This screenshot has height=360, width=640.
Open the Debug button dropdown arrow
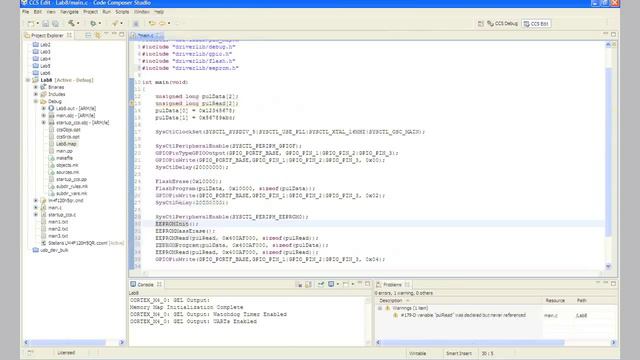(x=100, y=24)
